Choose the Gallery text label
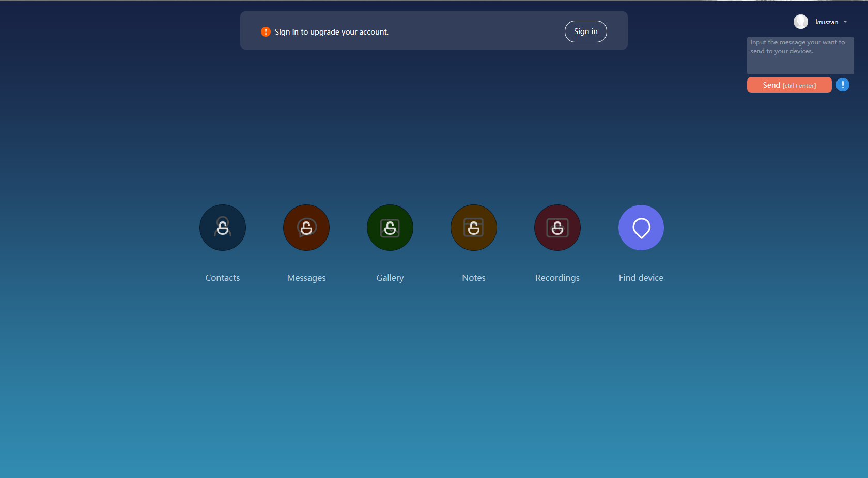Screen dimensions: 868x478 390,278
